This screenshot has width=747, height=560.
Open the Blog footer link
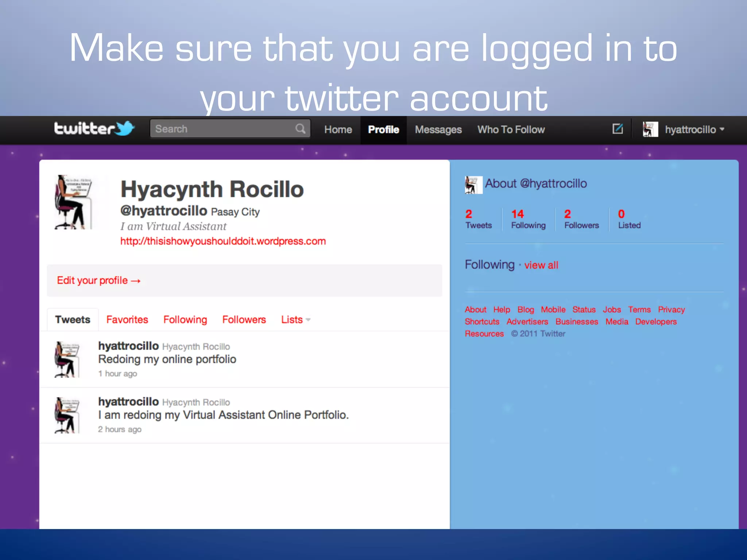(x=526, y=310)
